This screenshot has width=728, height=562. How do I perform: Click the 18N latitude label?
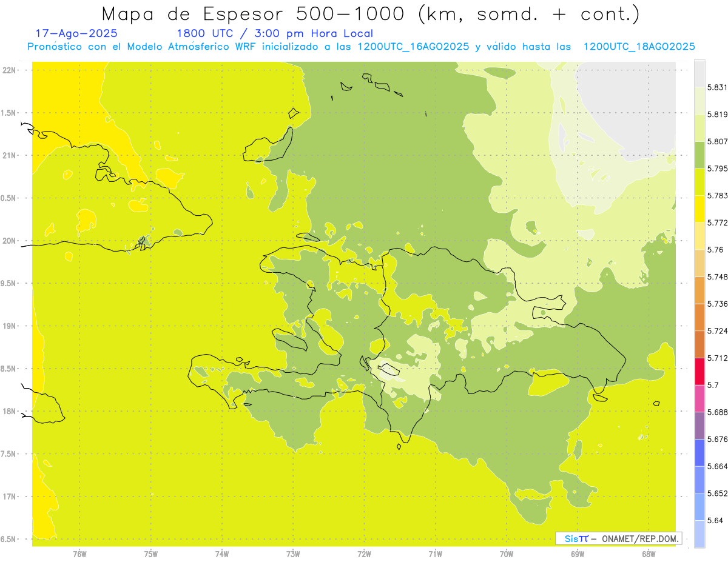(x=8, y=411)
